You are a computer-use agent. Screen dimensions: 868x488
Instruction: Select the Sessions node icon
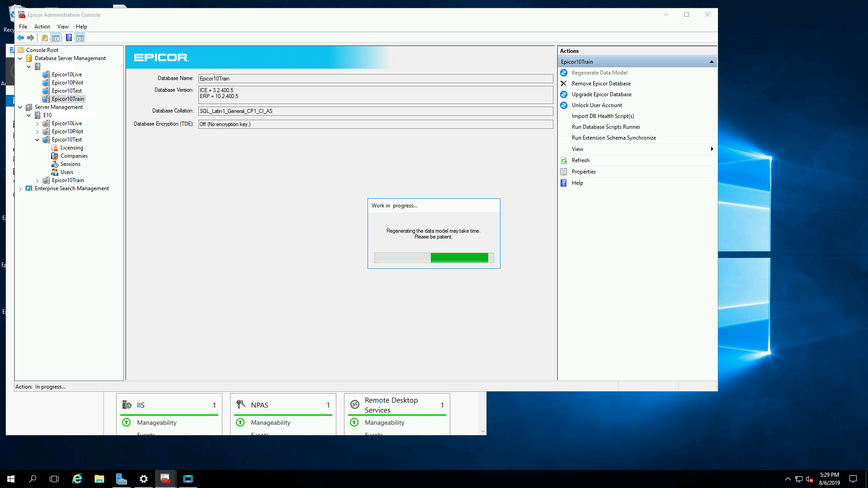(55, 164)
